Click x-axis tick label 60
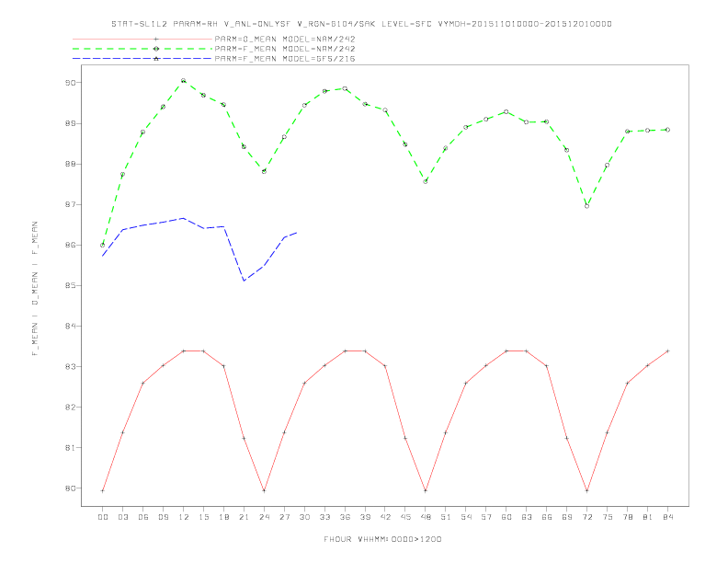 coord(506,517)
